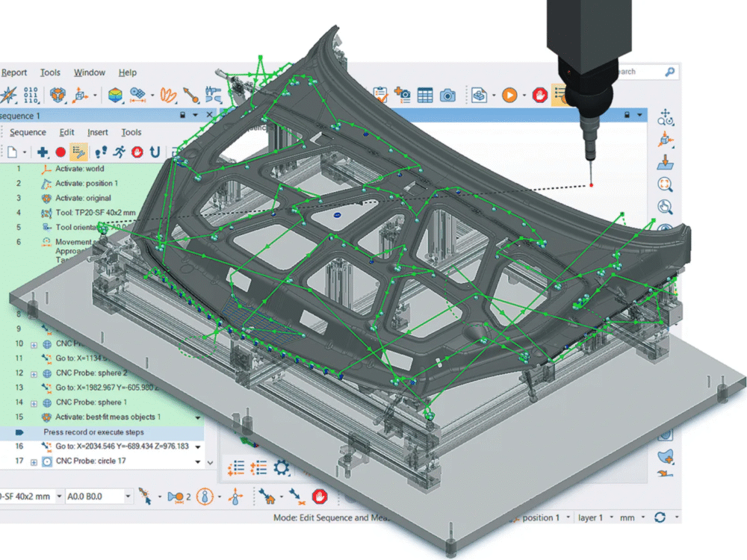747x560 pixels.
Task: Select step Tool: TP20-SF 40x2 mm
Action: point(96,213)
